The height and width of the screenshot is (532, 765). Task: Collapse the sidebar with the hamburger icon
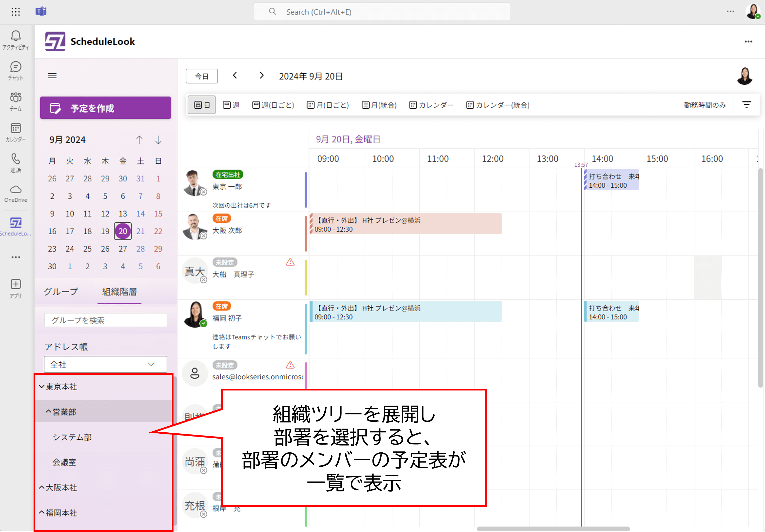[52, 76]
